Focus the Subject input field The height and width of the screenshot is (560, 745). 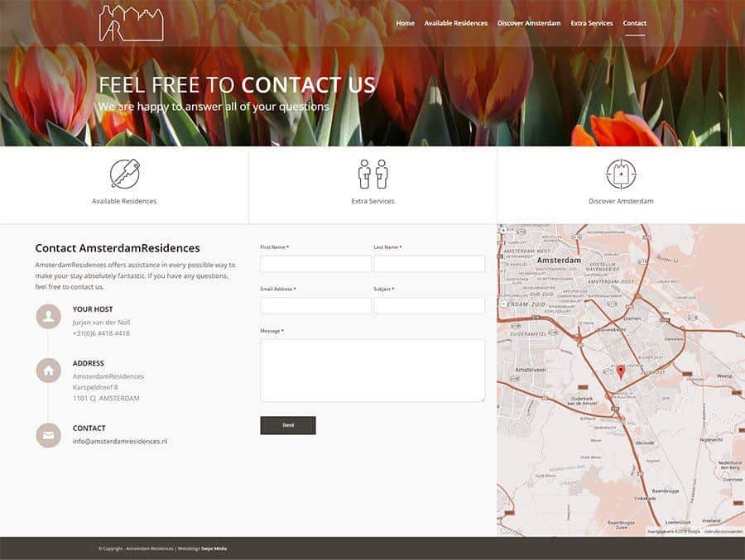(x=430, y=305)
